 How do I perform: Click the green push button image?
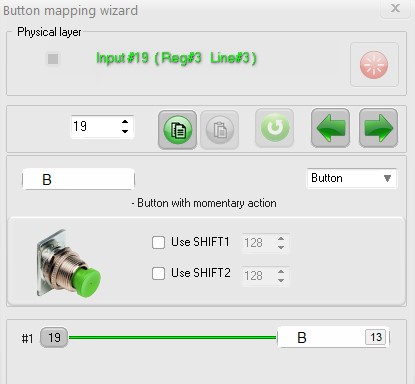(68, 263)
